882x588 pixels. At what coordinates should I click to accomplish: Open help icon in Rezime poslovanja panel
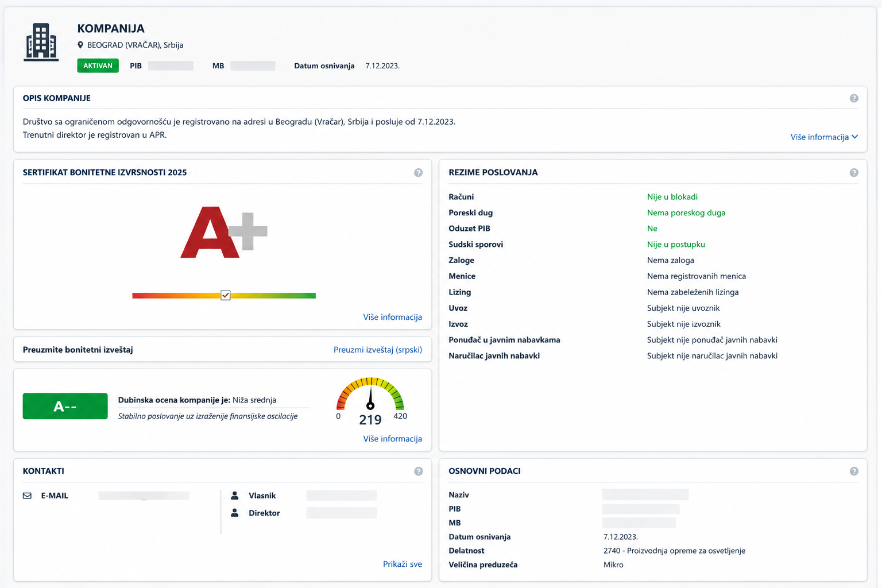click(854, 172)
